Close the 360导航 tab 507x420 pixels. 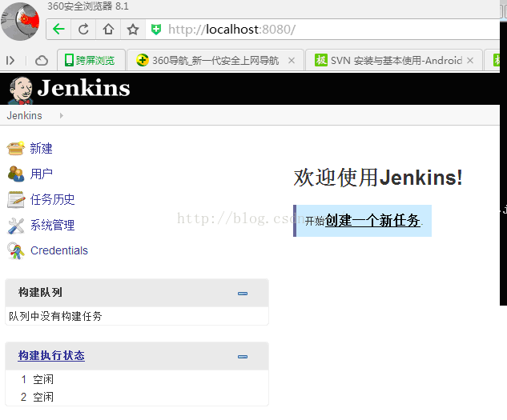pyautogui.click(x=292, y=61)
